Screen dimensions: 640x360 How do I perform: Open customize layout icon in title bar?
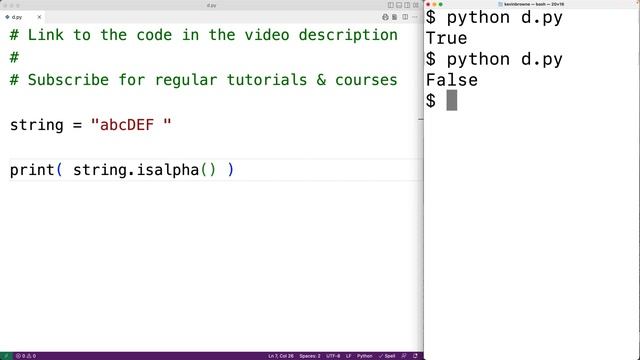[x=416, y=5]
